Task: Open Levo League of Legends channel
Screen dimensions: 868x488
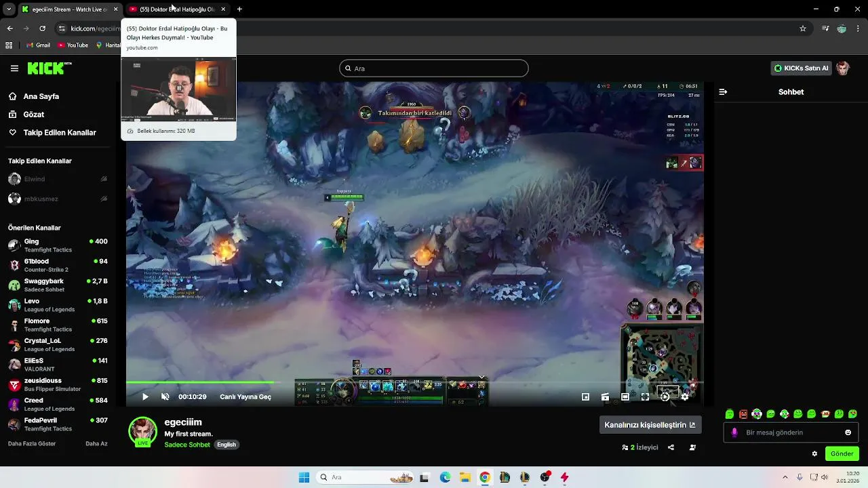Action: click(x=58, y=305)
